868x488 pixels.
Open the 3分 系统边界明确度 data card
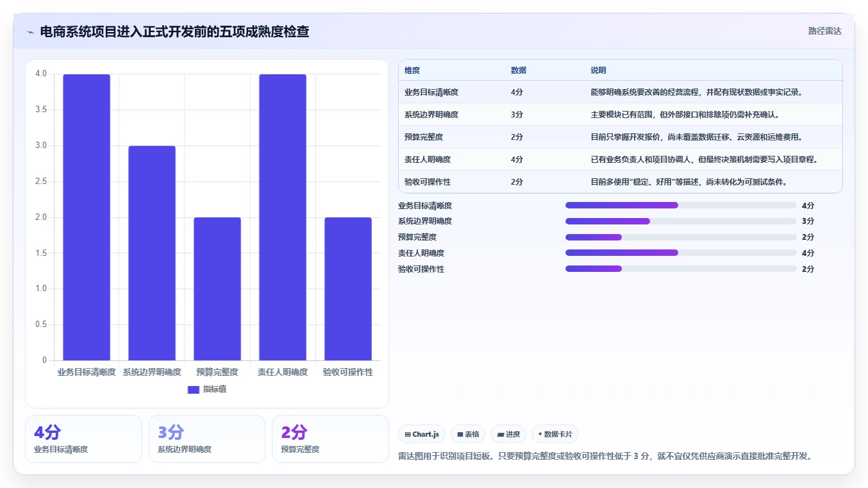pos(206,439)
